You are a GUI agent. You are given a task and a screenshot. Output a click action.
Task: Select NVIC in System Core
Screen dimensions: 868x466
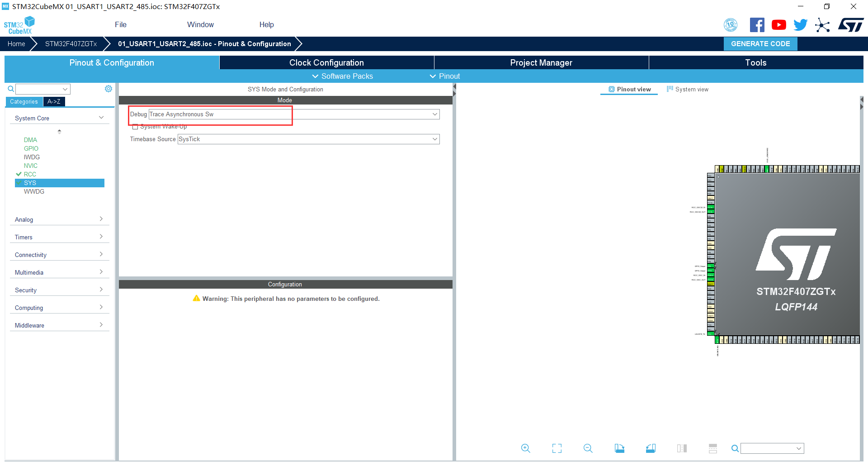[x=31, y=166]
